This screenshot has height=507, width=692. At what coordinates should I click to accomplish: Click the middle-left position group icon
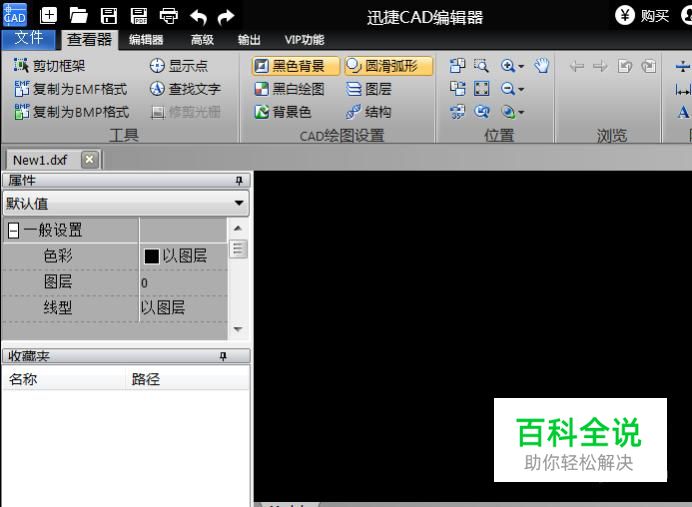click(457, 89)
